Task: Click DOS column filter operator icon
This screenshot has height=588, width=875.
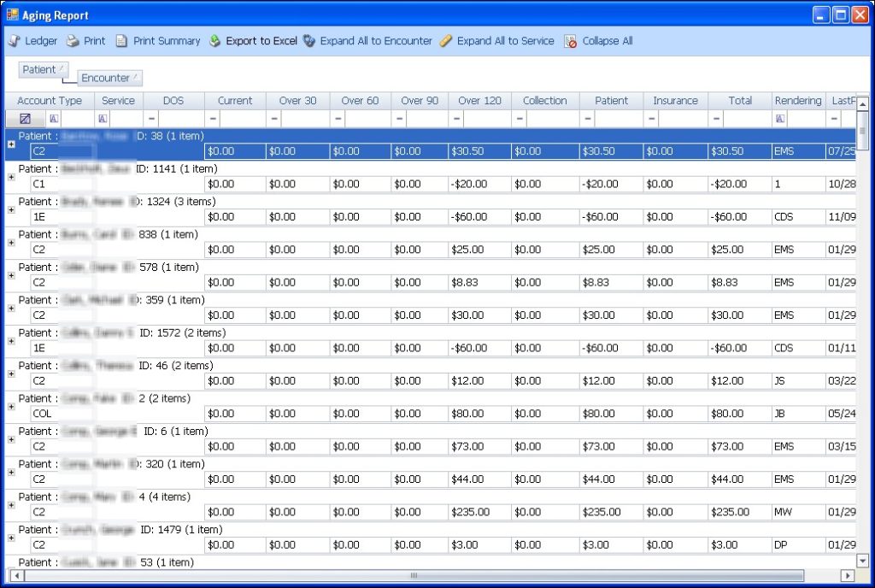Action: 151,118
